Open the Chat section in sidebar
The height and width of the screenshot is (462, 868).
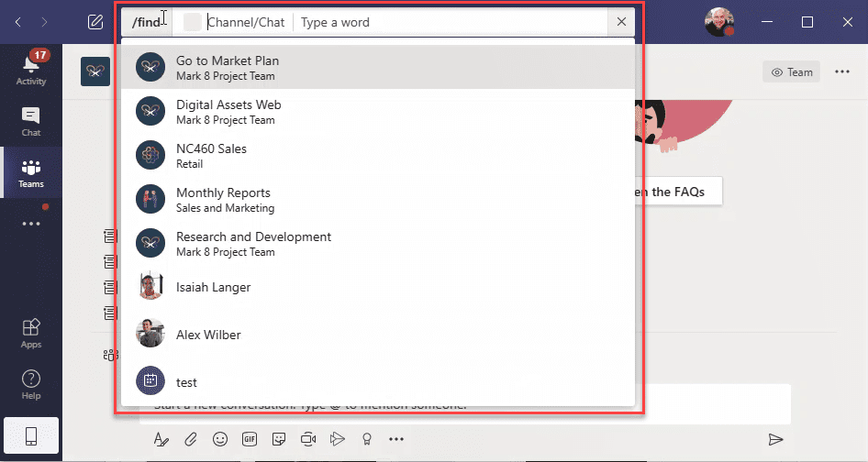[31, 121]
